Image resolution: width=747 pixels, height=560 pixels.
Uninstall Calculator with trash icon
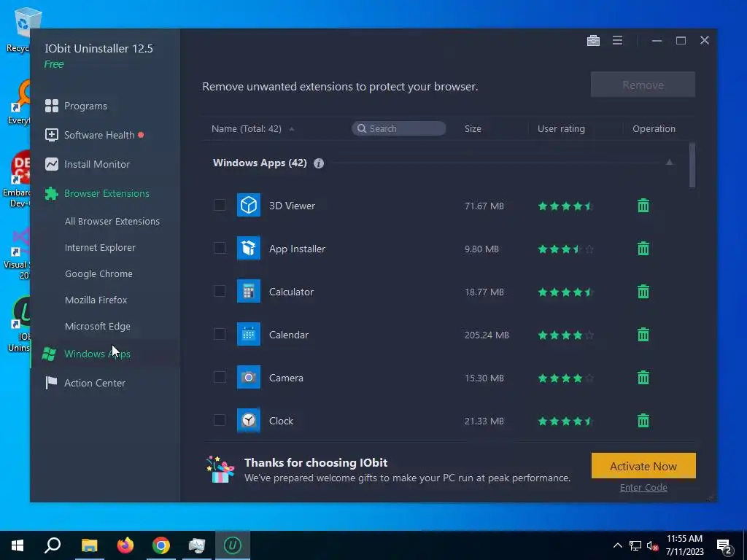tap(643, 292)
